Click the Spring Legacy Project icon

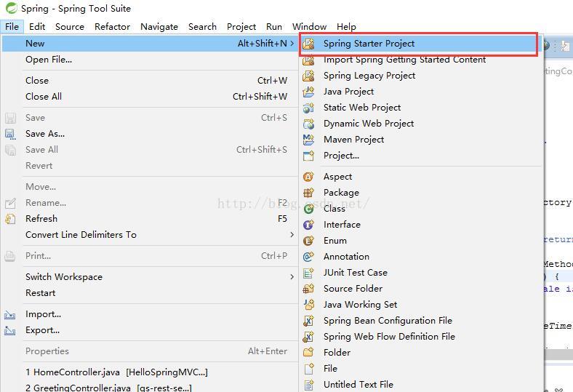tap(308, 76)
